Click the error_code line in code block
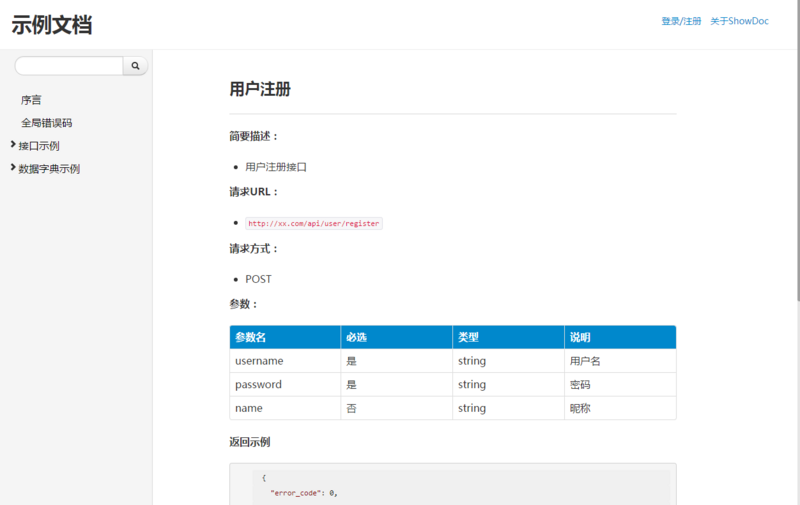This screenshot has height=505, width=800. pos(304,494)
